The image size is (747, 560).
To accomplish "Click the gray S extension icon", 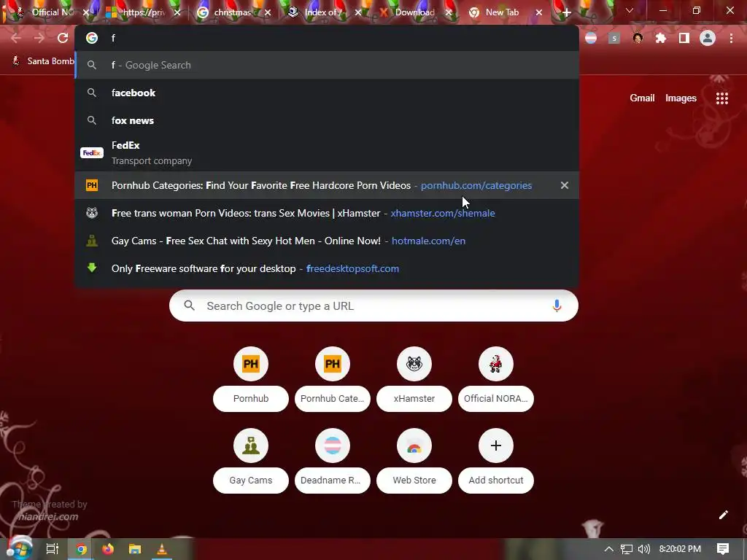I will click(614, 38).
